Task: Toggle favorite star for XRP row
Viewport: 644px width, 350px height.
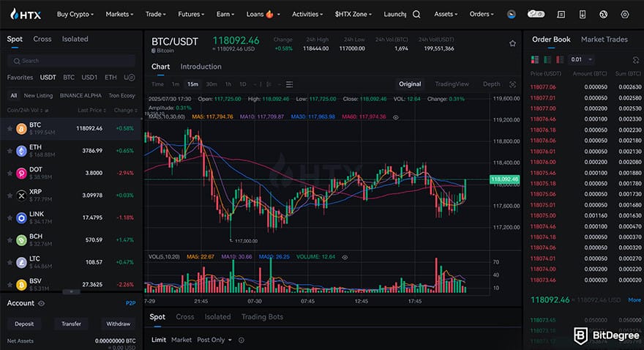Action: (10, 195)
